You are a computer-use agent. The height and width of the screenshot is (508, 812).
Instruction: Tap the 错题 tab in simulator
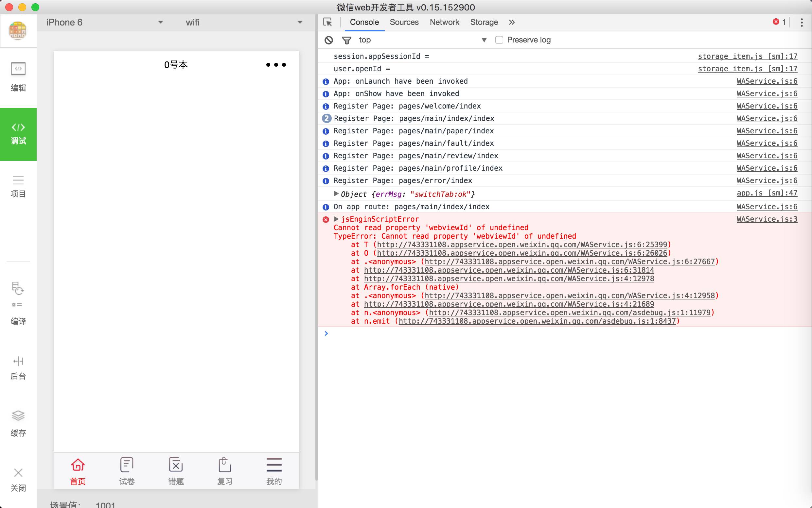(176, 471)
